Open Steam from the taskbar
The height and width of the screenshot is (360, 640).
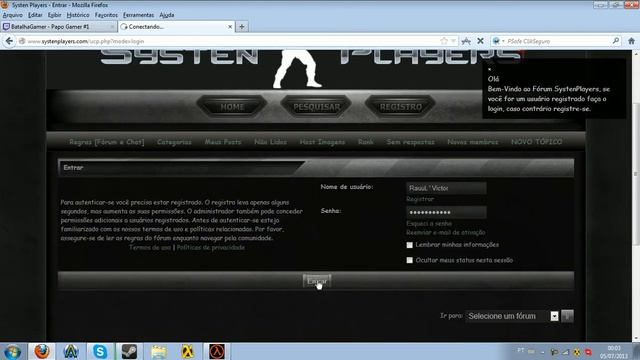tap(129, 351)
